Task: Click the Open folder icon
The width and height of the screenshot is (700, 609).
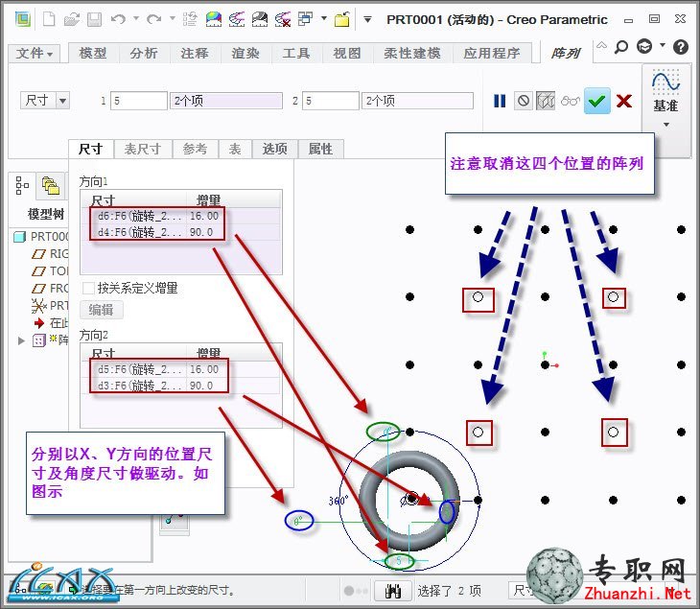Action: tap(71, 19)
